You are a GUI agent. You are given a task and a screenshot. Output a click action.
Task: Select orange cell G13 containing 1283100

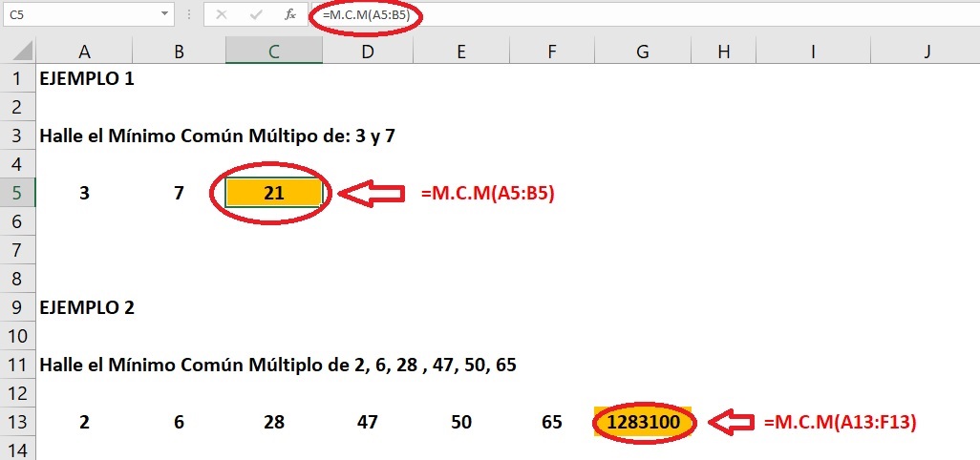click(644, 422)
